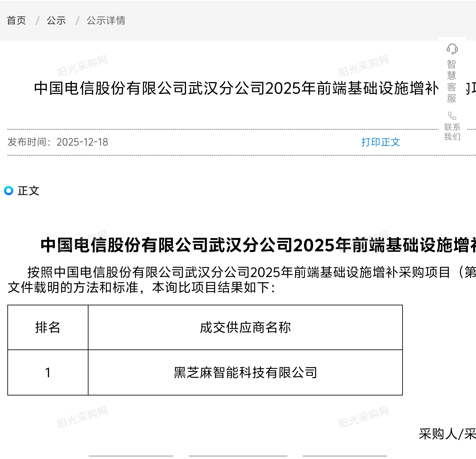Select the 排名 table header cell
Screen dimensions: 476x459
[x=48, y=327]
